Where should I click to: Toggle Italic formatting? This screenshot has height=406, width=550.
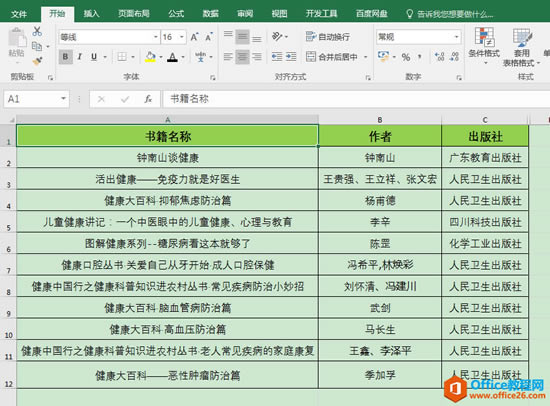(80, 57)
